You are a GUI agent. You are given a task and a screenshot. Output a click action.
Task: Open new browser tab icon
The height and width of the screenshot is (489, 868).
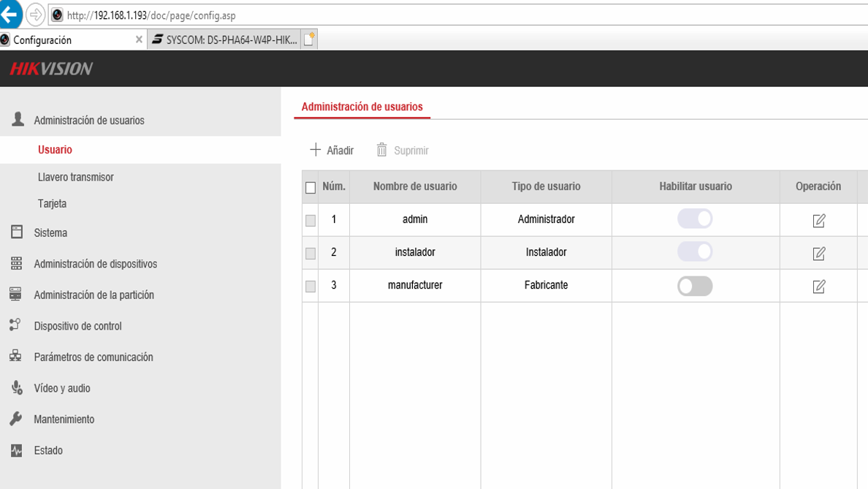310,39
